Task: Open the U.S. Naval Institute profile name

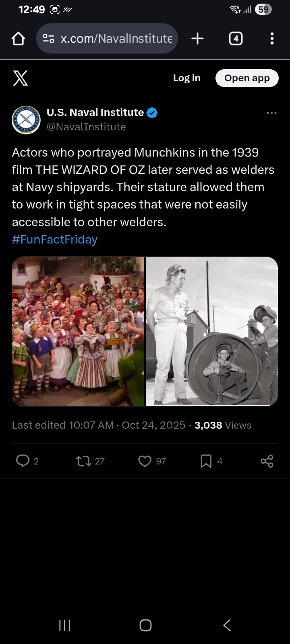Action: (95, 112)
